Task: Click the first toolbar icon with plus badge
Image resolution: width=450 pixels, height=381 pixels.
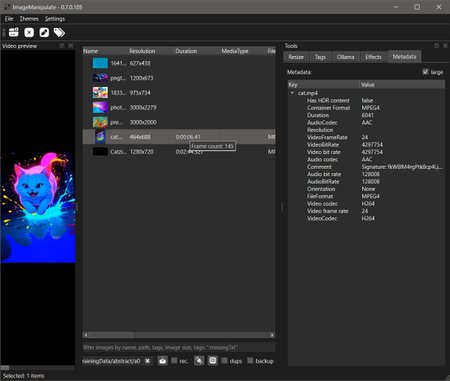Action: (x=14, y=32)
